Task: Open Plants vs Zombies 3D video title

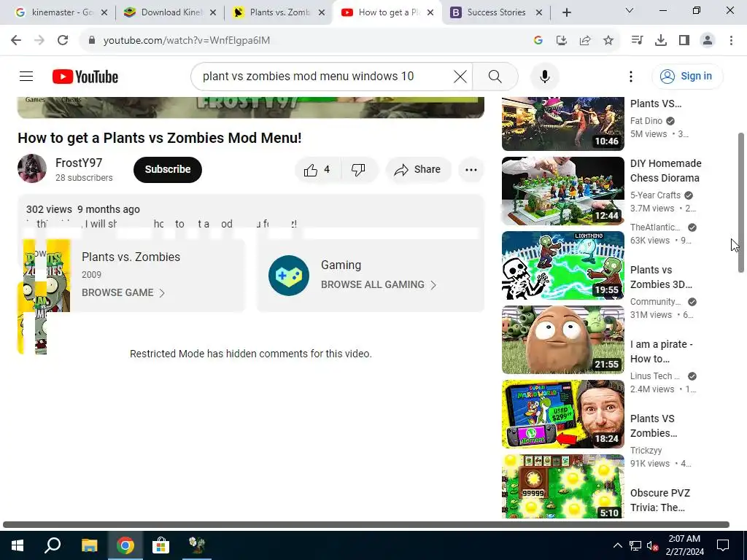Action: [661, 277]
